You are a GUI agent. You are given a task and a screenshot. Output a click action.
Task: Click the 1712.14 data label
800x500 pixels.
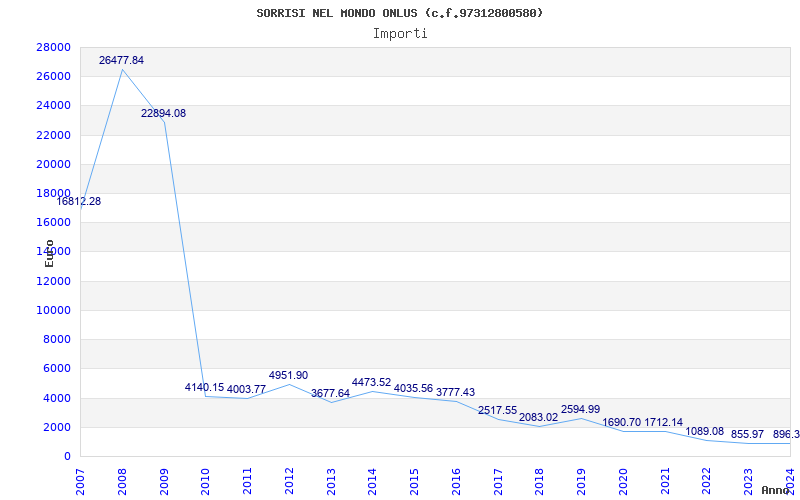[663, 422]
